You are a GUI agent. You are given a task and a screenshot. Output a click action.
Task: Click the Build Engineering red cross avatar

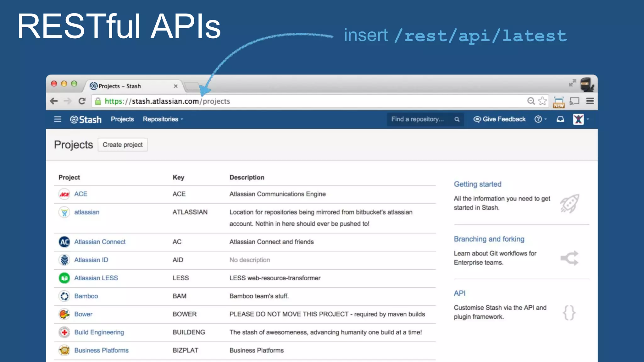pos(64,332)
